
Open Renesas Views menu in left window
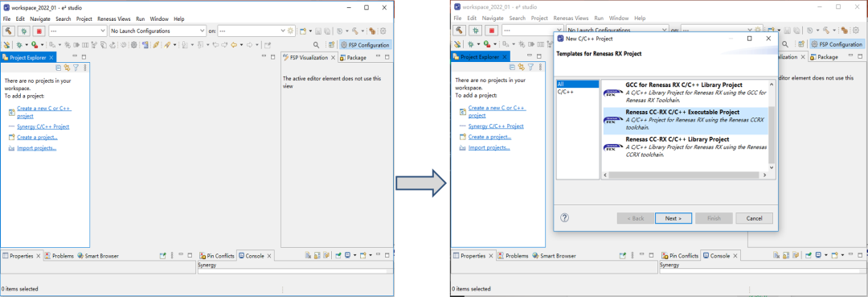point(114,19)
